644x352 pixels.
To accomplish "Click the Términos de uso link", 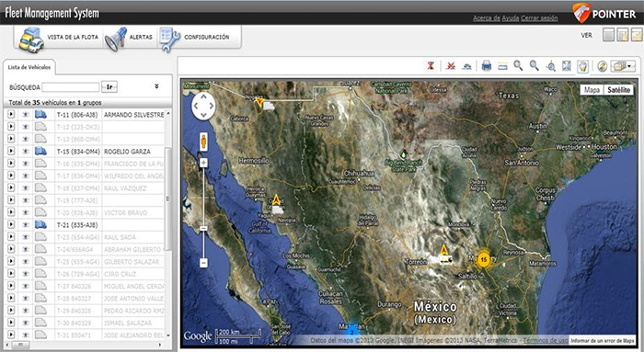I will [546, 340].
